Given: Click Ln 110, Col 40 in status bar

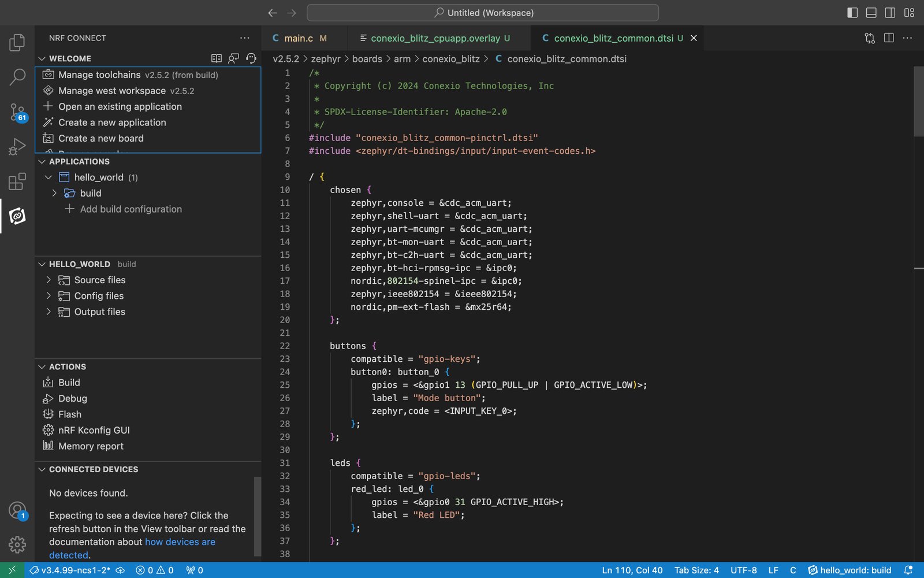Looking at the screenshot, I should coord(632,570).
